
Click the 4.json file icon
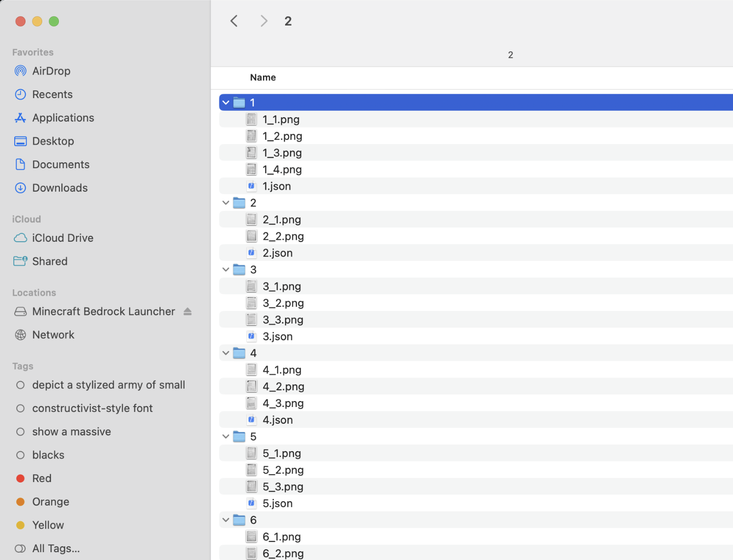(x=252, y=420)
